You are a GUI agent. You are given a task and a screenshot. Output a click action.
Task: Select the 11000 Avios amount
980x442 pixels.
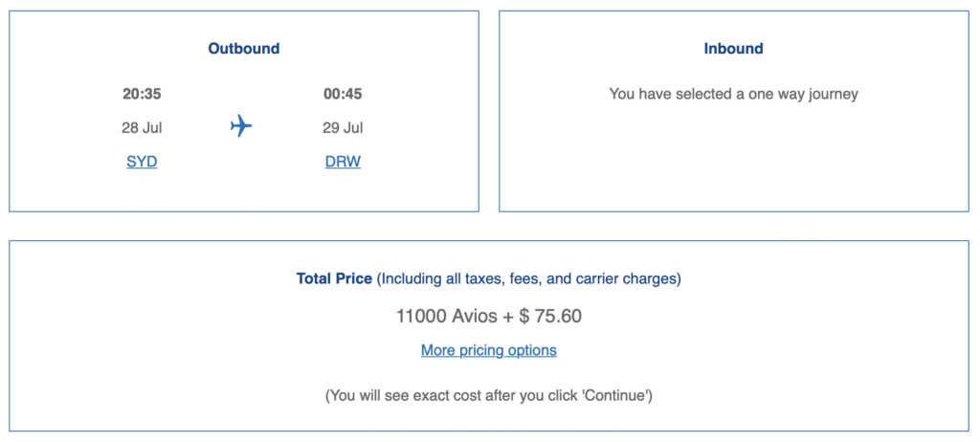tap(444, 316)
